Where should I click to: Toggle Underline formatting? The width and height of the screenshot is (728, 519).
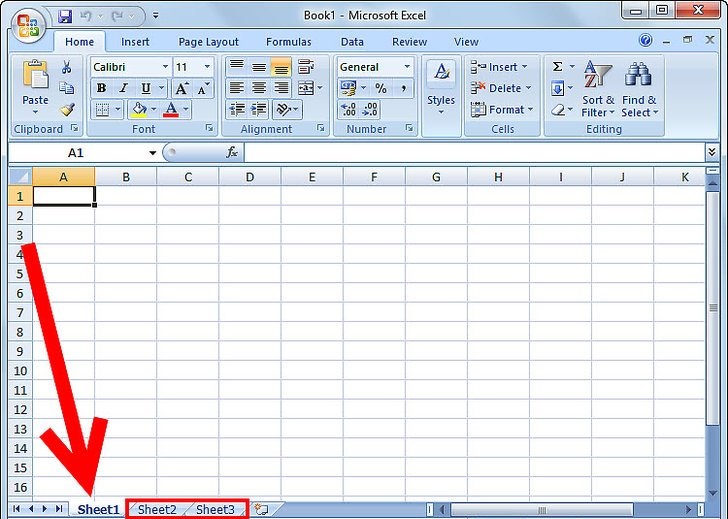coord(146,88)
